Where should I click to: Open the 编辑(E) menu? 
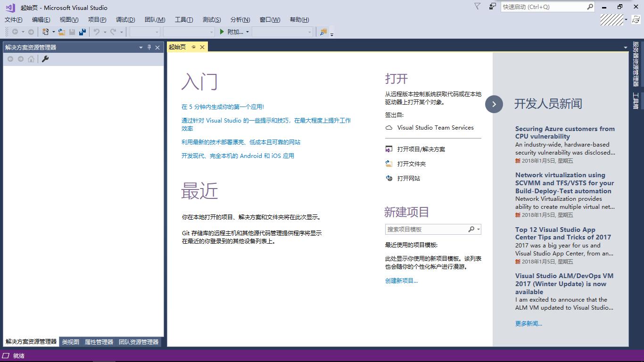41,19
